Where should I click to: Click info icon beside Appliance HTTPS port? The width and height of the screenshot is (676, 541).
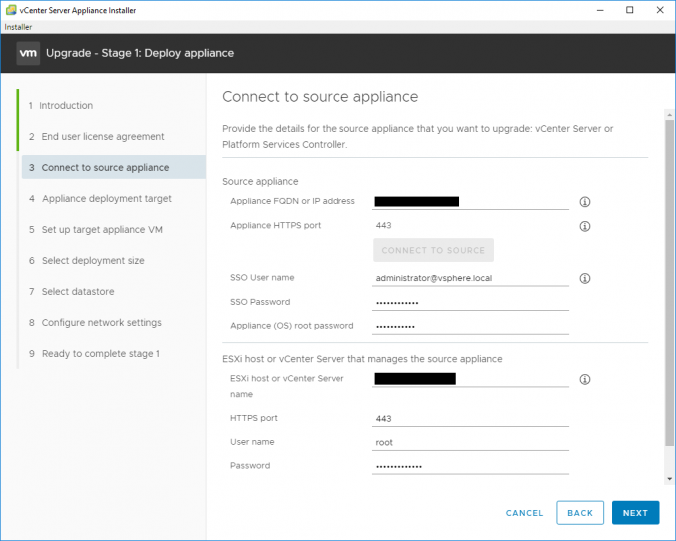[585, 226]
